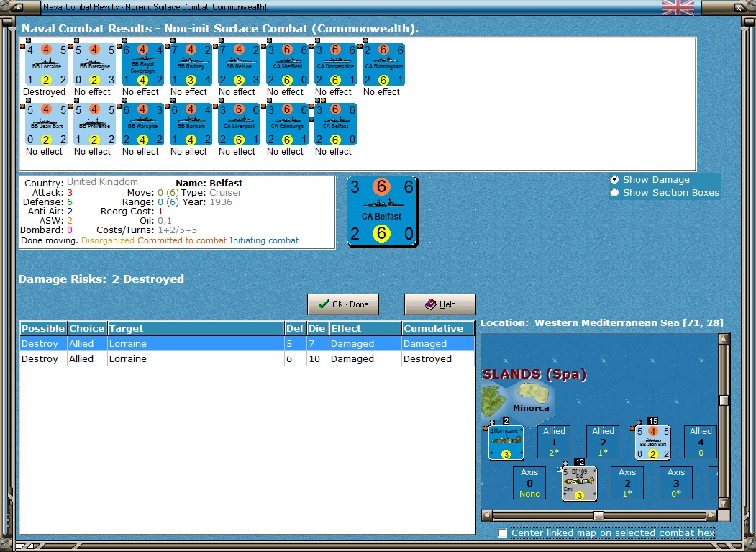
Task: Select the BB Jean Bart counter in results list
Action: pyautogui.click(x=46, y=125)
